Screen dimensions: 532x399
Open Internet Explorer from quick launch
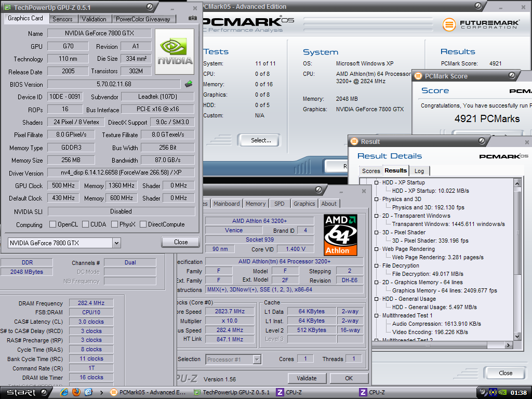pos(64,392)
